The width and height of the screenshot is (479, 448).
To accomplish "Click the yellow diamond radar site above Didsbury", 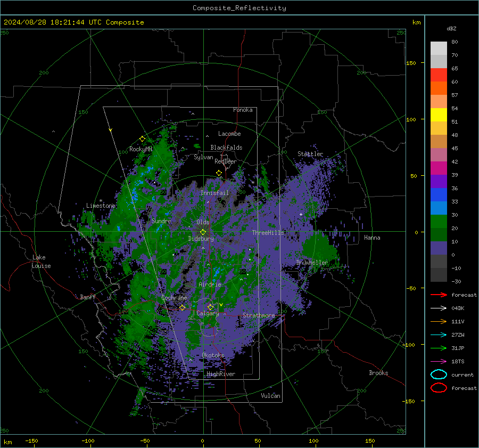I will coord(203,232).
